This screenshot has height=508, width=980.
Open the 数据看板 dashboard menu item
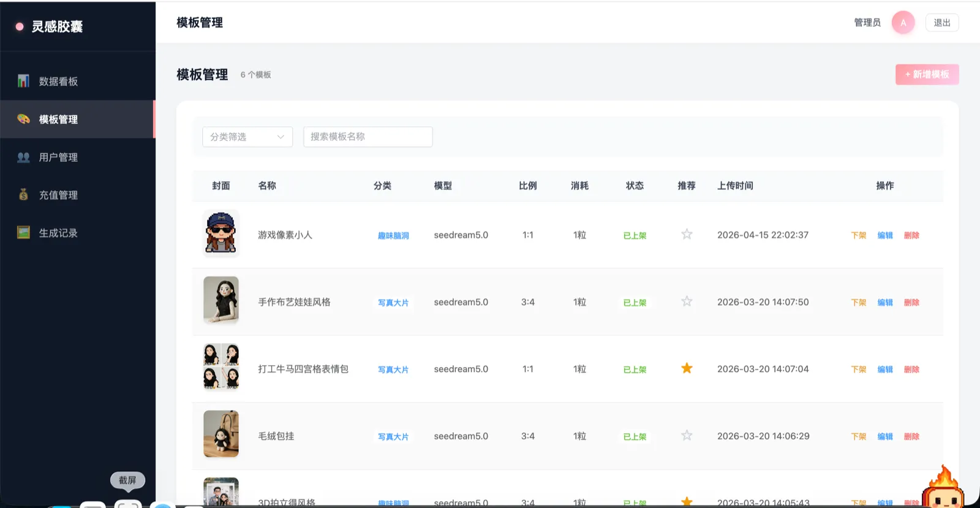point(78,82)
